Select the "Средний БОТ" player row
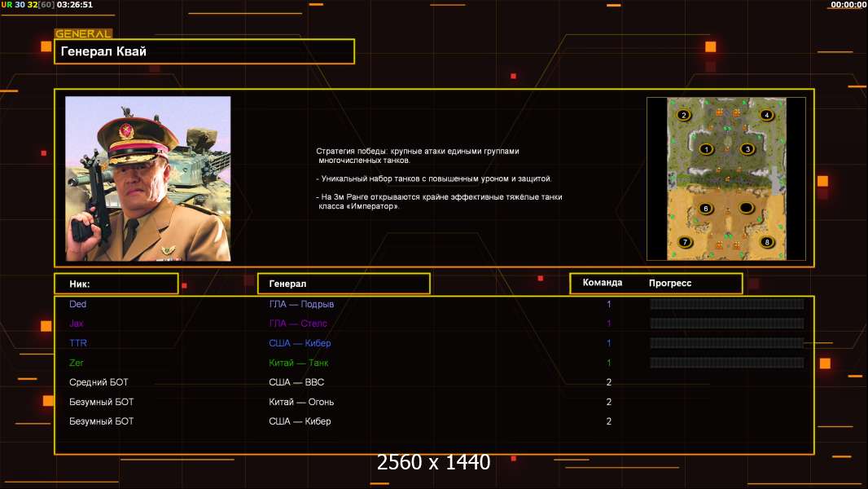The height and width of the screenshot is (489, 868). point(99,382)
